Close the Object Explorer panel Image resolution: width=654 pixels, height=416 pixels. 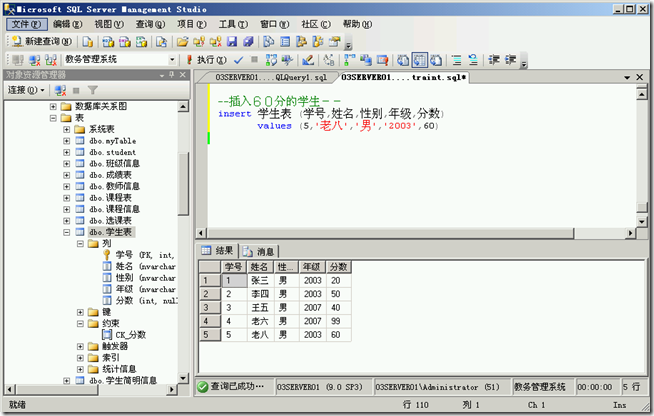coord(183,75)
